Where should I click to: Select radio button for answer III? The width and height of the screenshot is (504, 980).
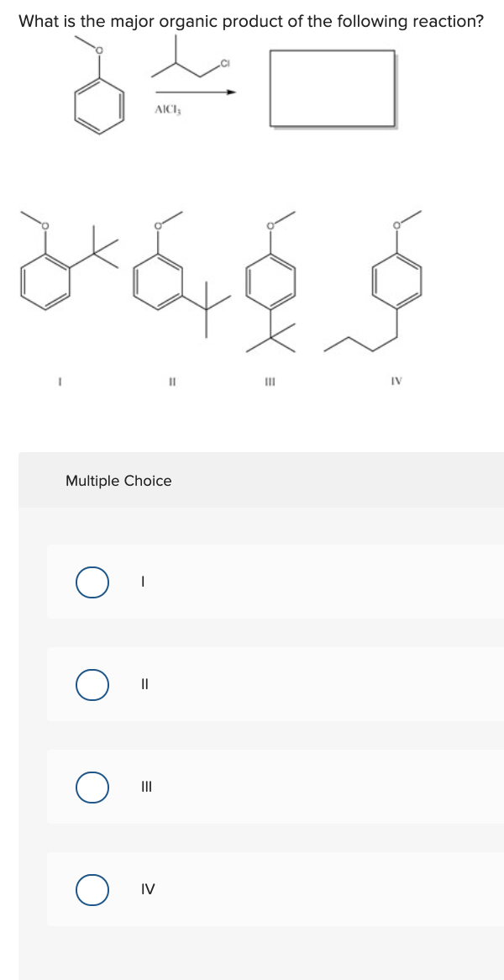click(x=92, y=788)
